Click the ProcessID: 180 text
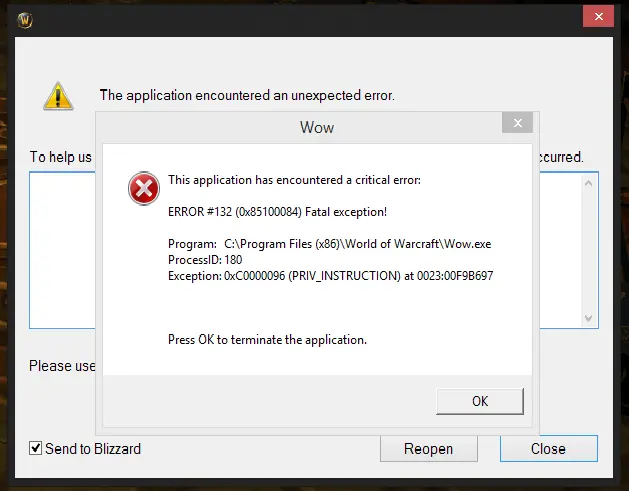The image size is (629, 491). [x=205, y=260]
